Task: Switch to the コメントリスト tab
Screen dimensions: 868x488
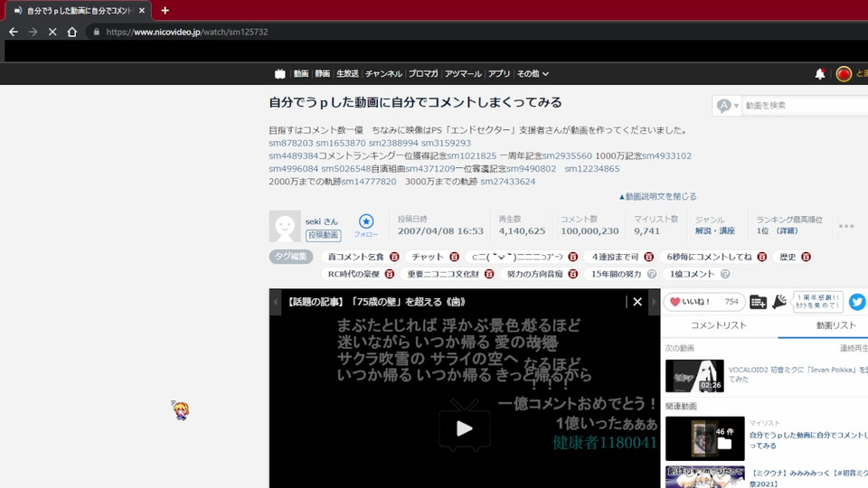Action: coord(719,325)
